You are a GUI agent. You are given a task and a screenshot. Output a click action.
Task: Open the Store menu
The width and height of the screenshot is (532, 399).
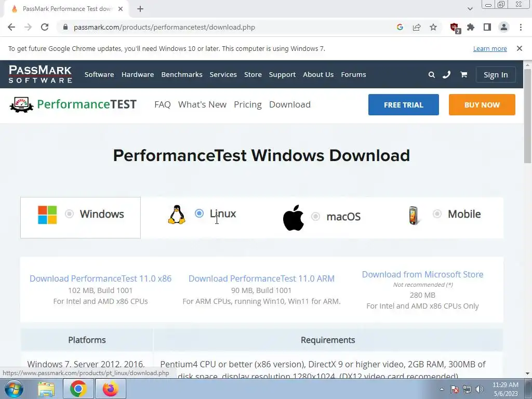pos(253,74)
